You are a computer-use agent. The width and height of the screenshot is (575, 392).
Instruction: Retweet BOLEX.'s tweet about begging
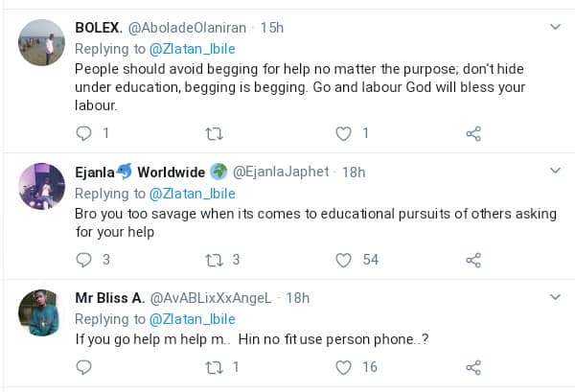click(215, 133)
